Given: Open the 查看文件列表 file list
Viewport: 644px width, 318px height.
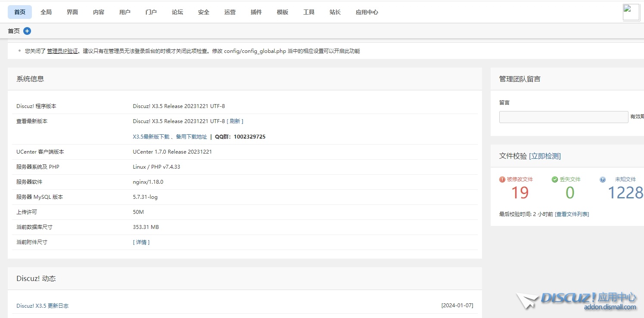Looking at the screenshot, I should pos(572,214).
